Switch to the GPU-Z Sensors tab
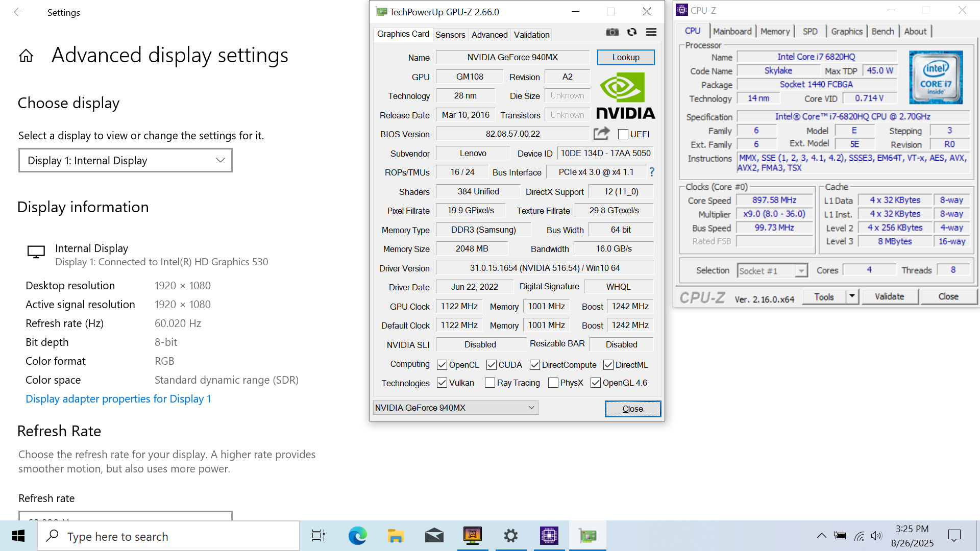This screenshot has width=980, height=551. pos(450,35)
